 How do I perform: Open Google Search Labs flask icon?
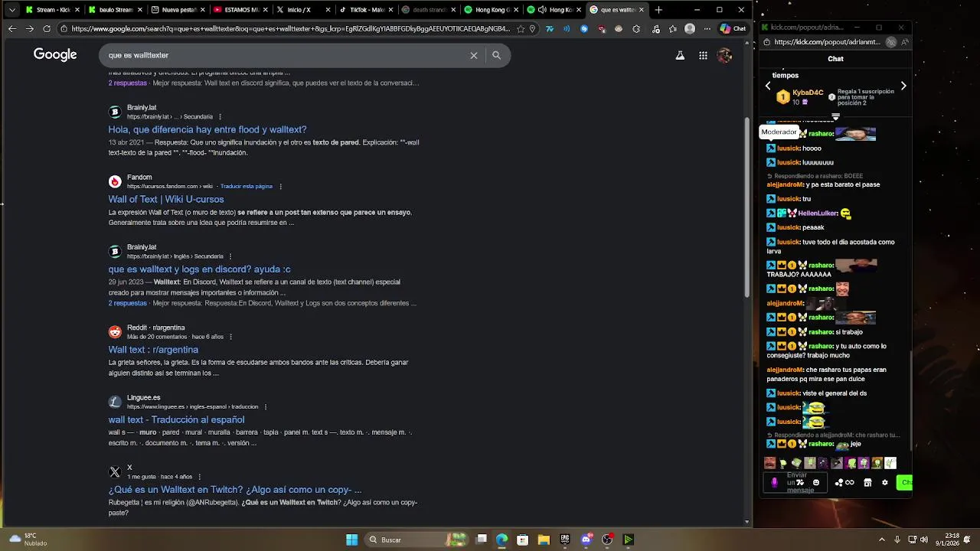coord(679,55)
